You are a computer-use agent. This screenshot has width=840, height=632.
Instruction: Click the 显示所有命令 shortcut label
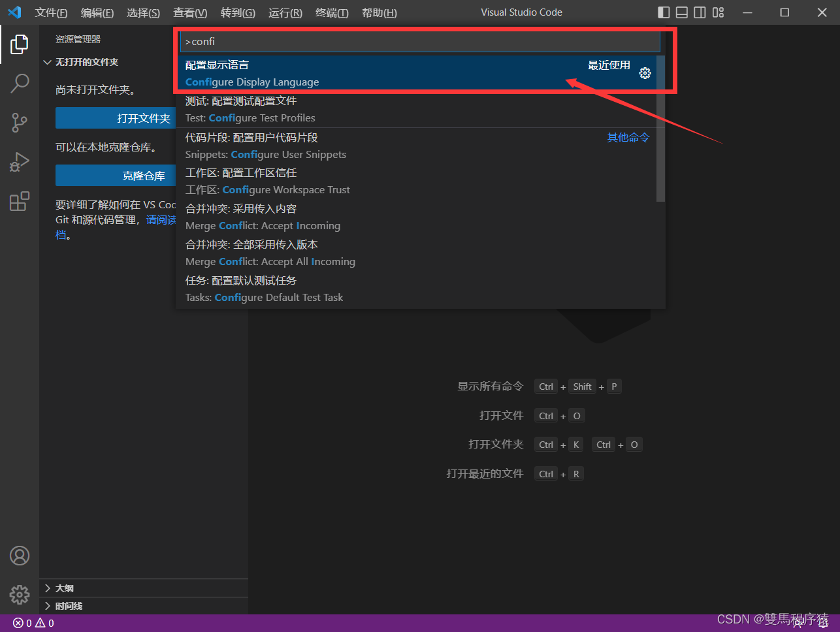click(x=491, y=387)
